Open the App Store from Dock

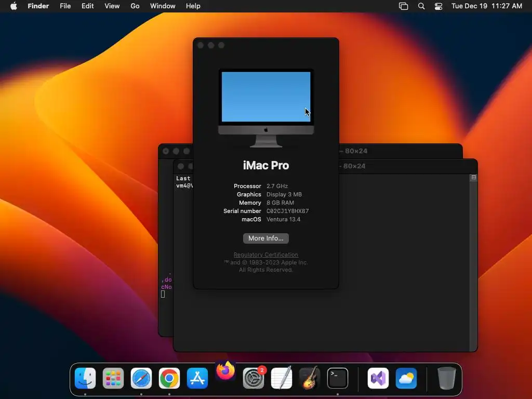pos(197,378)
